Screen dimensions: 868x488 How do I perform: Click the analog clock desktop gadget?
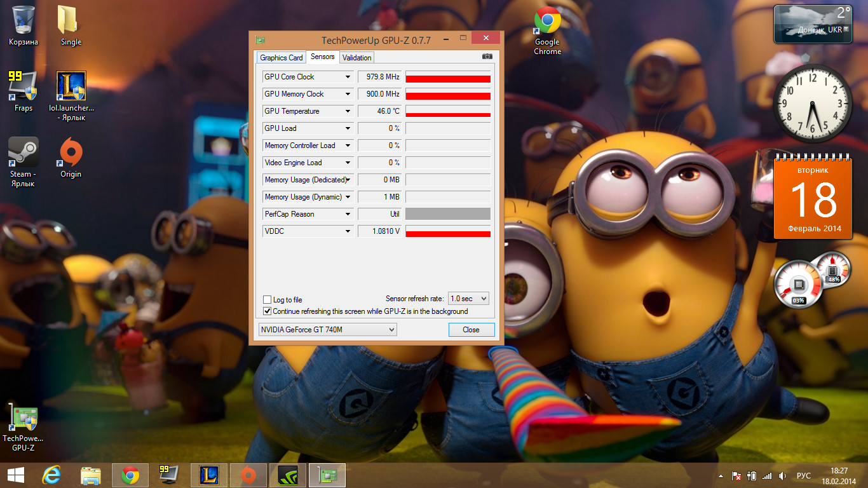pyautogui.click(x=813, y=104)
